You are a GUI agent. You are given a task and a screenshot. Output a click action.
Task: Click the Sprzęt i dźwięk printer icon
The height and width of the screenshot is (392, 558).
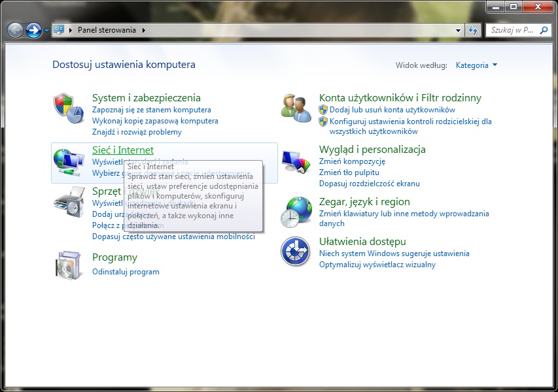click(69, 203)
